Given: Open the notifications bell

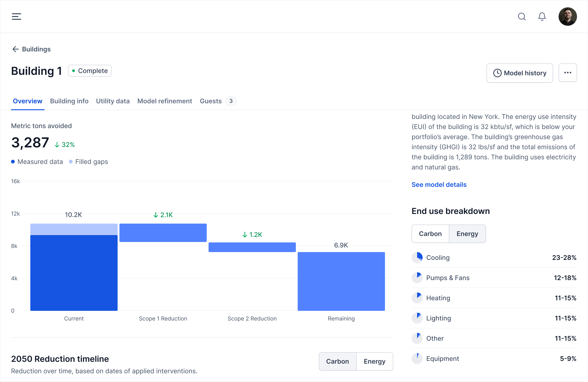Looking at the screenshot, I should [x=542, y=17].
